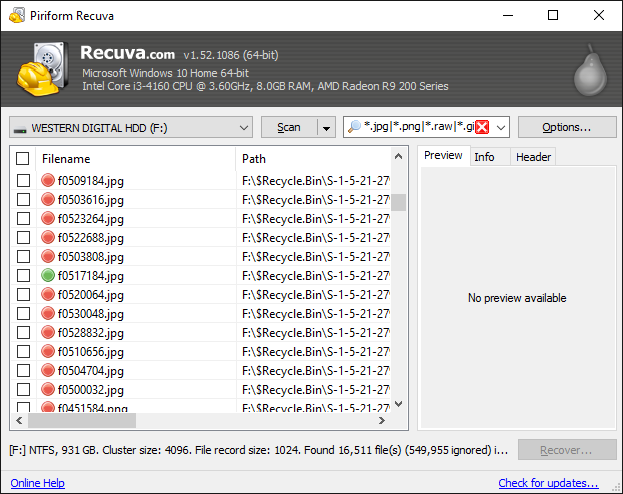Click the path cell of f0503616.jpg

314,199
